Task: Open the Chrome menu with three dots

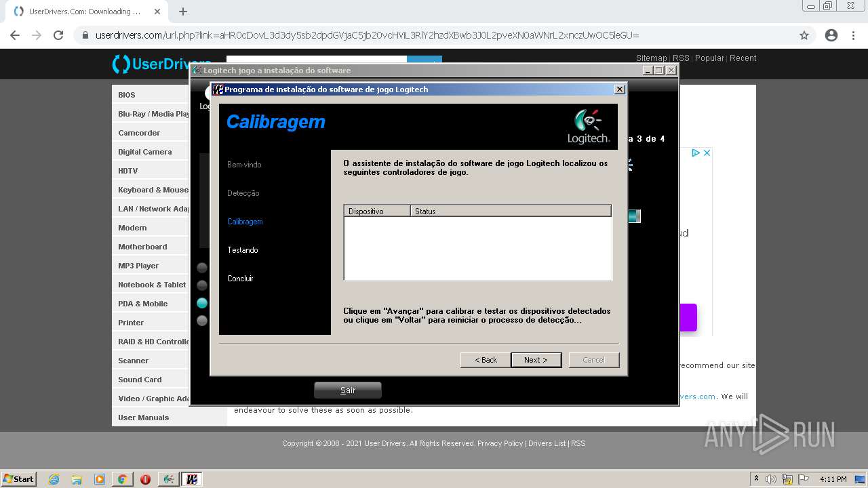Action: click(x=854, y=35)
